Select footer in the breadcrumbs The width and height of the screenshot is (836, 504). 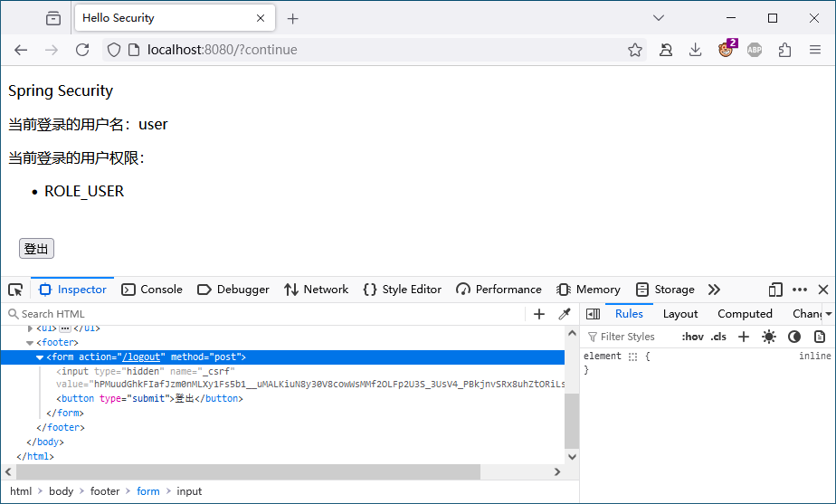105,491
